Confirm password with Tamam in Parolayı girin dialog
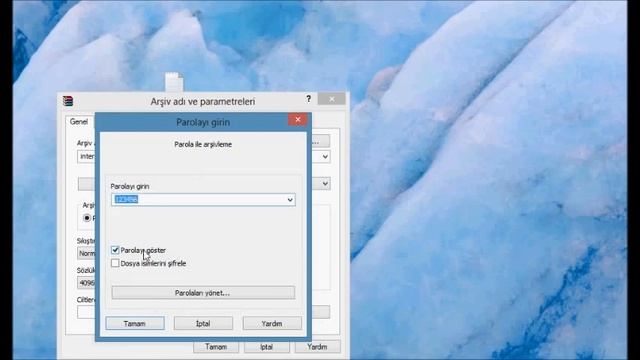Image resolution: width=640 pixels, height=360 pixels. coord(135,323)
